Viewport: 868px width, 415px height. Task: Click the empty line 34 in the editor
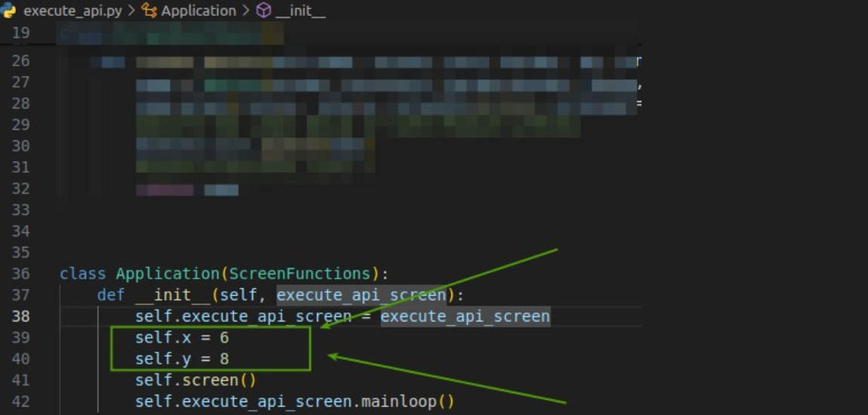coord(302,231)
